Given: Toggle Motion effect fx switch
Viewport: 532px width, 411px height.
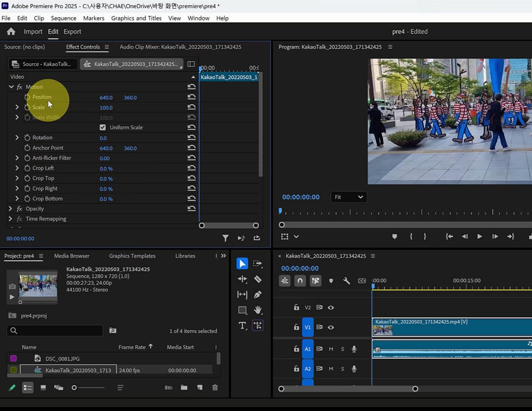Looking at the screenshot, I should [20, 87].
